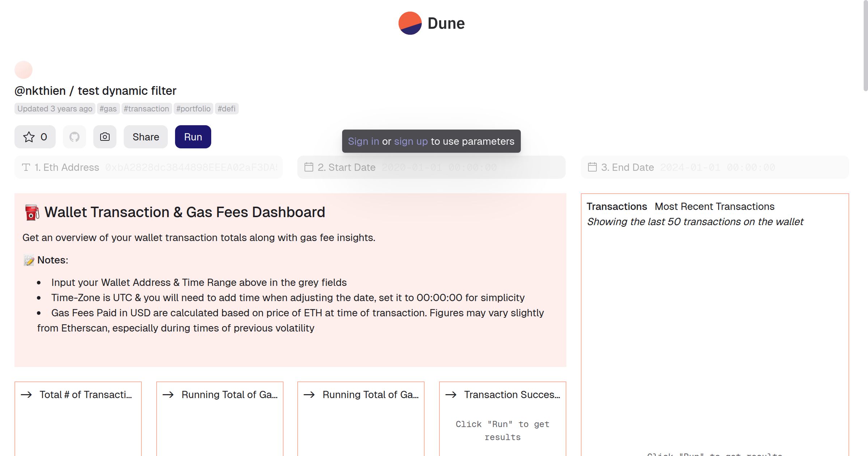This screenshot has width=868, height=456.
Task: Click the nkthien user avatar
Action: pyautogui.click(x=24, y=69)
